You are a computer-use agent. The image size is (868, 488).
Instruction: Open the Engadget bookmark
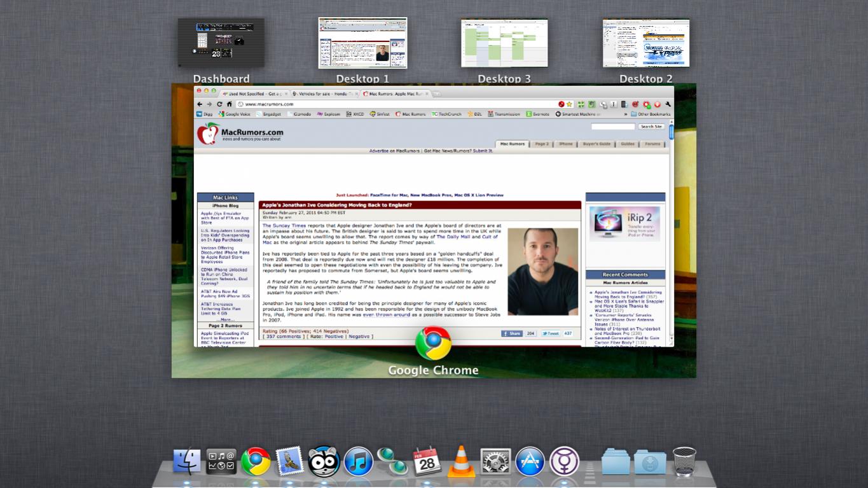[268, 115]
